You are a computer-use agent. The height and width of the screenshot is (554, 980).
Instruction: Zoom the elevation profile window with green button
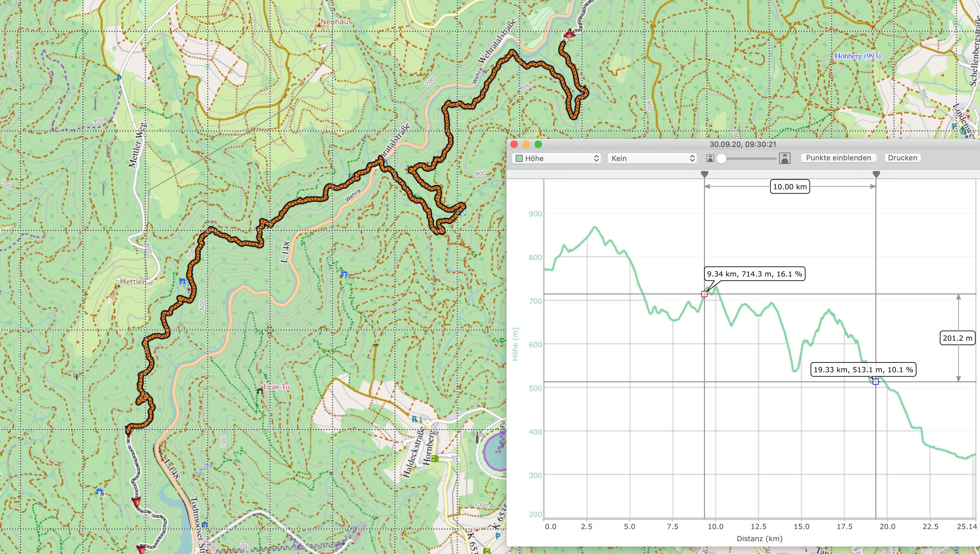[x=538, y=144]
